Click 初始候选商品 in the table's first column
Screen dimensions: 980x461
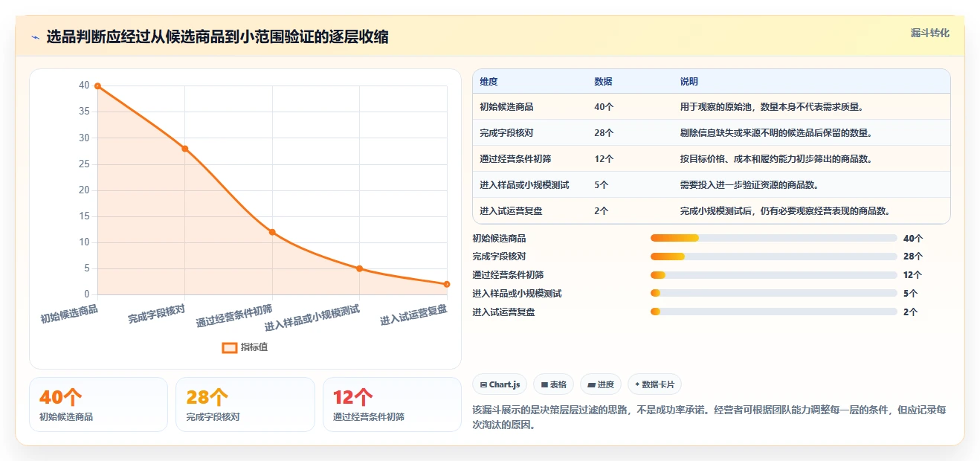click(506, 107)
